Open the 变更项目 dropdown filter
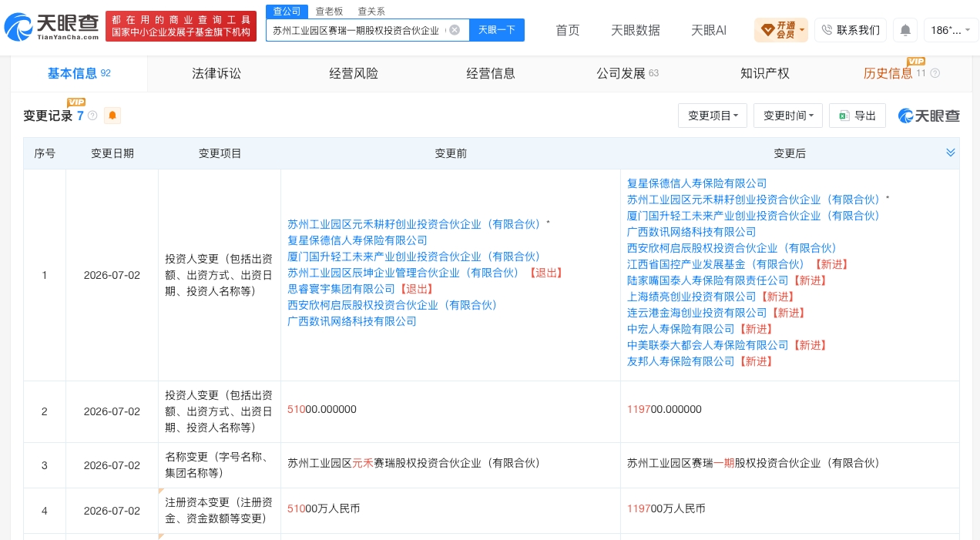 pyautogui.click(x=713, y=116)
